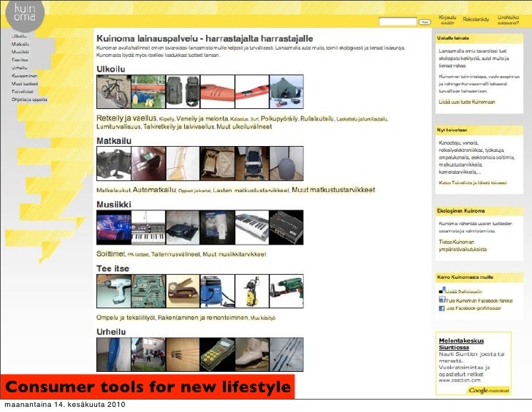The height and width of the screenshot is (412, 532).
Task: Open Tietoa Kuinoman ympäristövaikutuksista link
Action: tap(463, 245)
